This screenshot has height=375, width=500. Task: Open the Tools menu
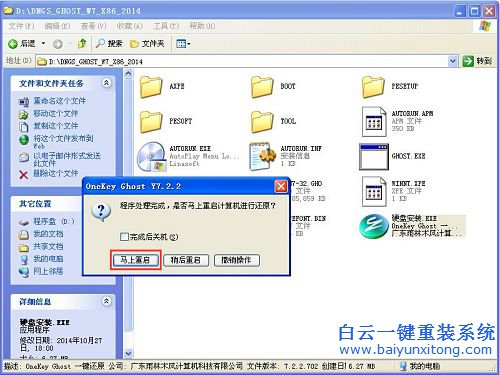166,26
